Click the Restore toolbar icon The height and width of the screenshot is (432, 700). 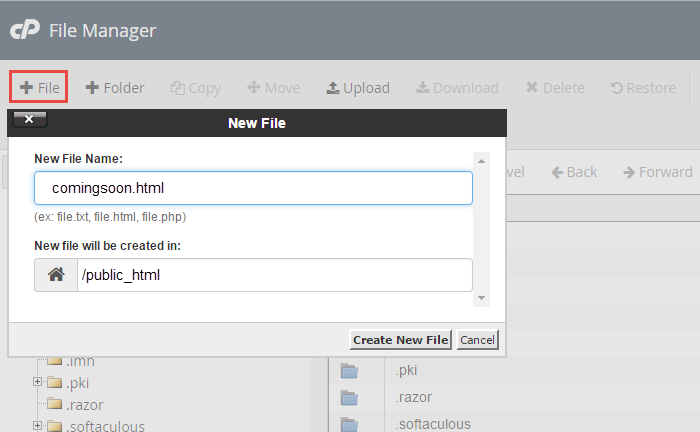[x=643, y=88]
